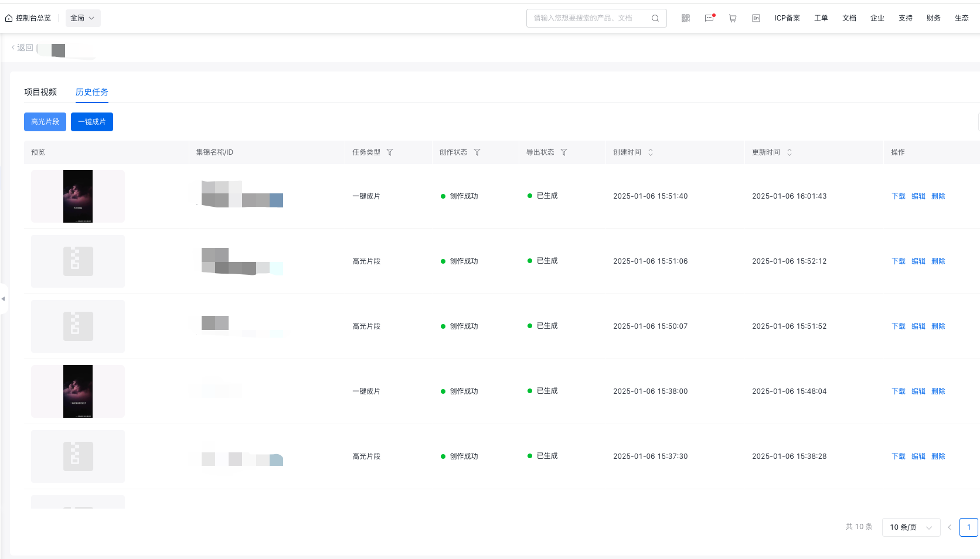Click update time 2025-01-06 16:01:43
980x559 pixels.
(x=790, y=196)
